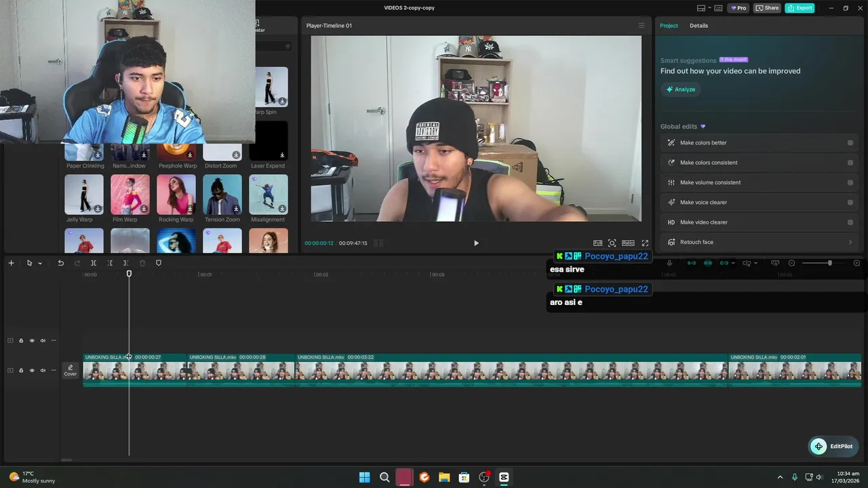The width and height of the screenshot is (868, 488).
Task: Mute the UNBOXING SILLA video track
Action: [x=43, y=370]
